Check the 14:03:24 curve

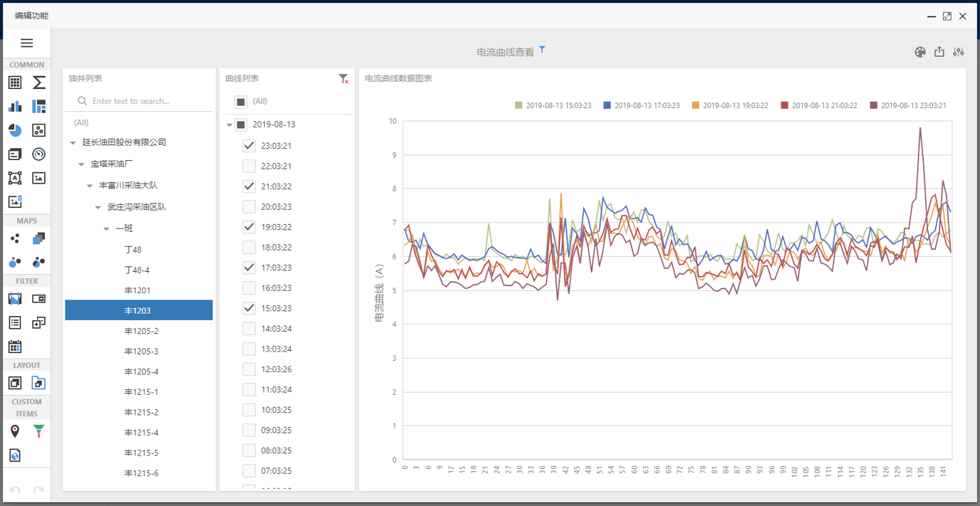(x=249, y=329)
